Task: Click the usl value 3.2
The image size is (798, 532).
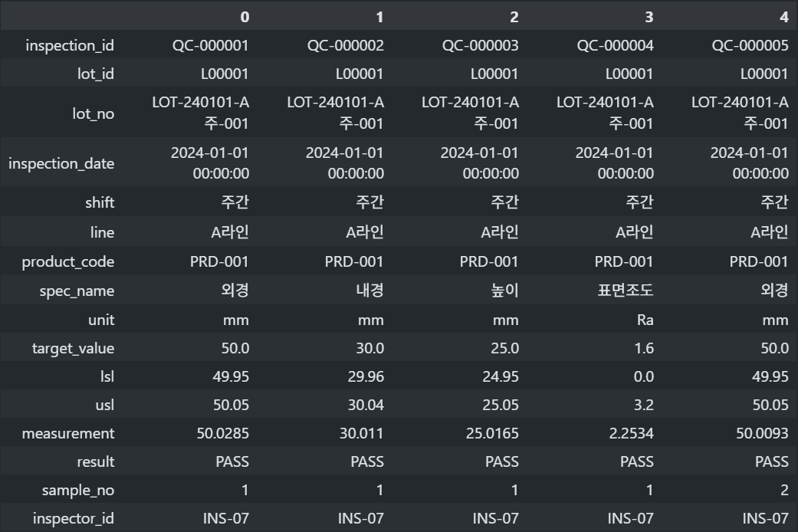Action: tap(644, 405)
